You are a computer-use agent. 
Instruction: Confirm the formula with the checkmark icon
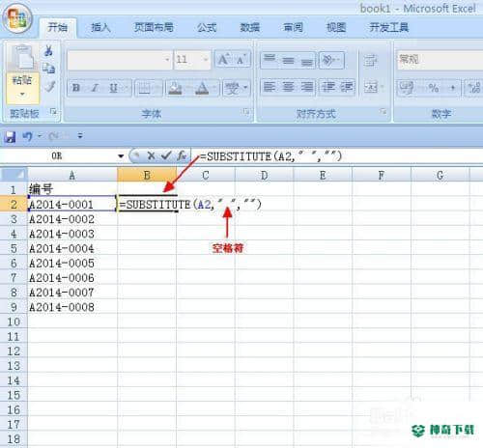click(166, 156)
